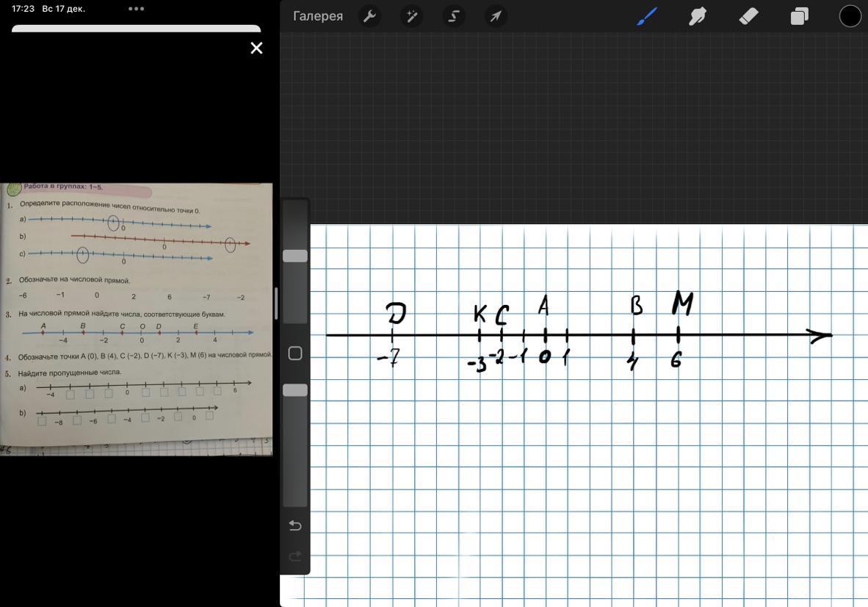This screenshot has height=607, width=868.
Task: Select the Smudge tool
Action: 698,16
